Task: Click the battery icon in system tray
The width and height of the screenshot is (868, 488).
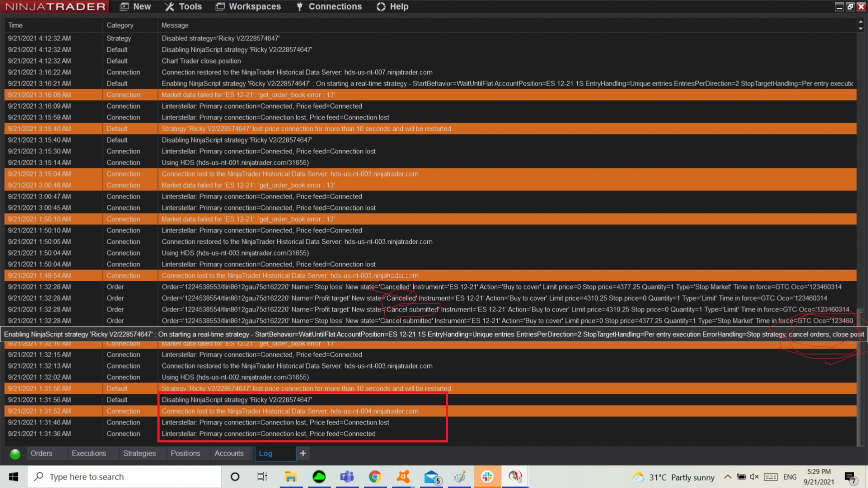Action: click(741, 477)
